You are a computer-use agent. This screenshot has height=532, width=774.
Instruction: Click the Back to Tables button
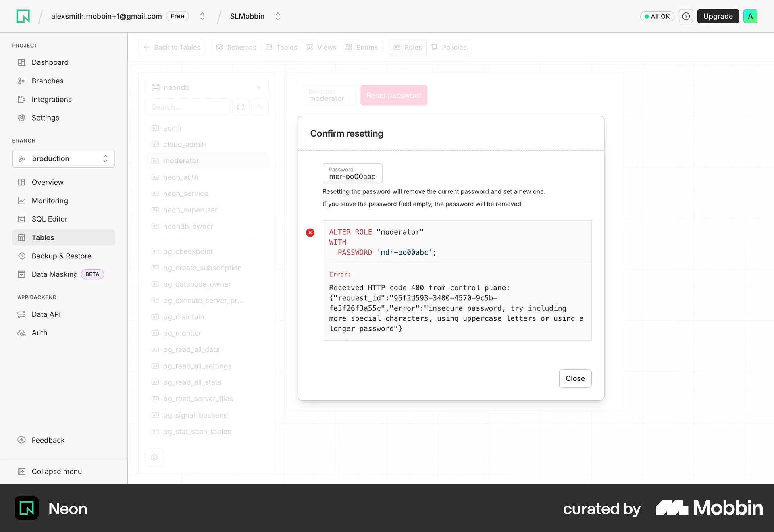pyautogui.click(x=172, y=47)
